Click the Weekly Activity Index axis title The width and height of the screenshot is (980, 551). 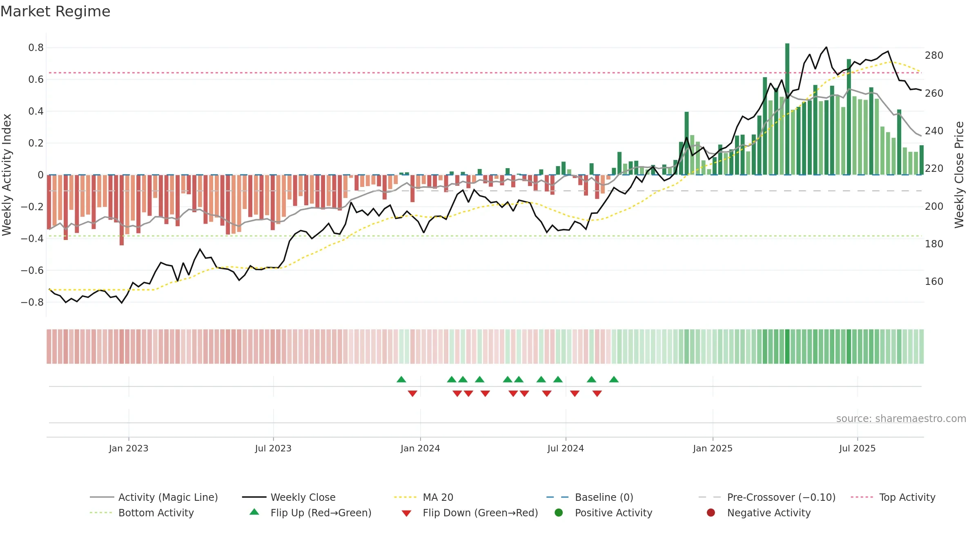click(x=7, y=175)
